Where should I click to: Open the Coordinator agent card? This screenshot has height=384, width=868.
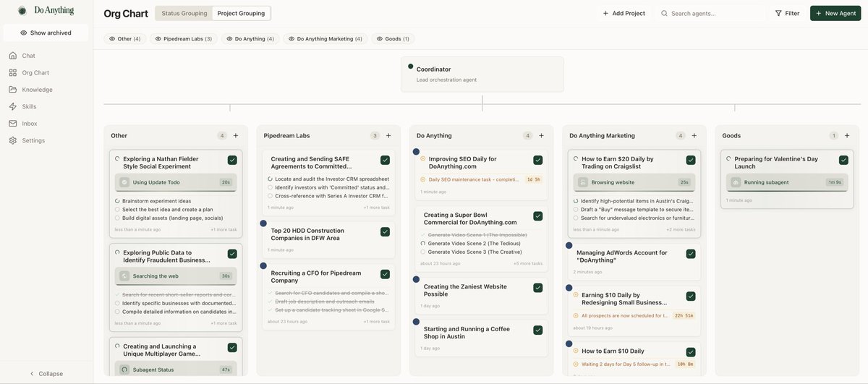[482, 74]
